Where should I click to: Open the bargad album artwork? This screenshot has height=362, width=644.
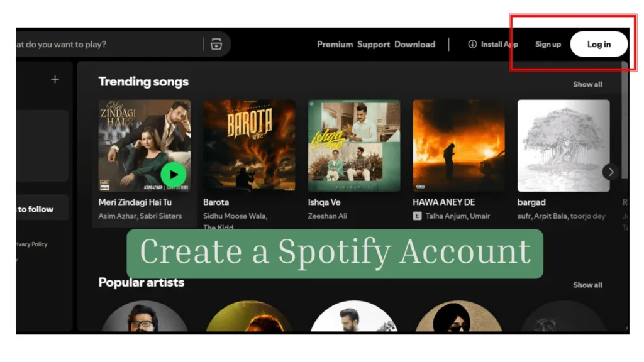(563, 145)
